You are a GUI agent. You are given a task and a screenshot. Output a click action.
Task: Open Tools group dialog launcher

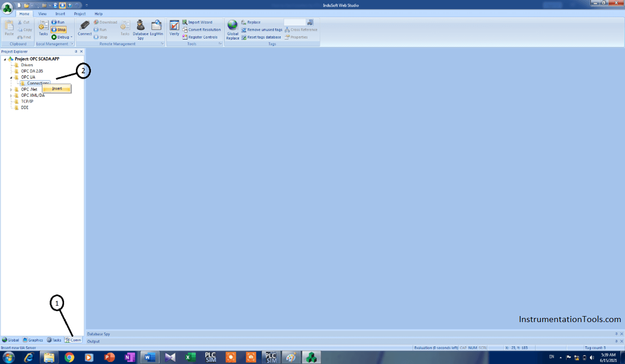220,44
